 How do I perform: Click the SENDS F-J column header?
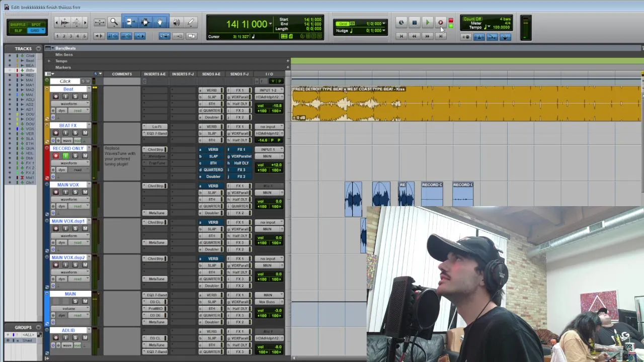pos(239,74)
